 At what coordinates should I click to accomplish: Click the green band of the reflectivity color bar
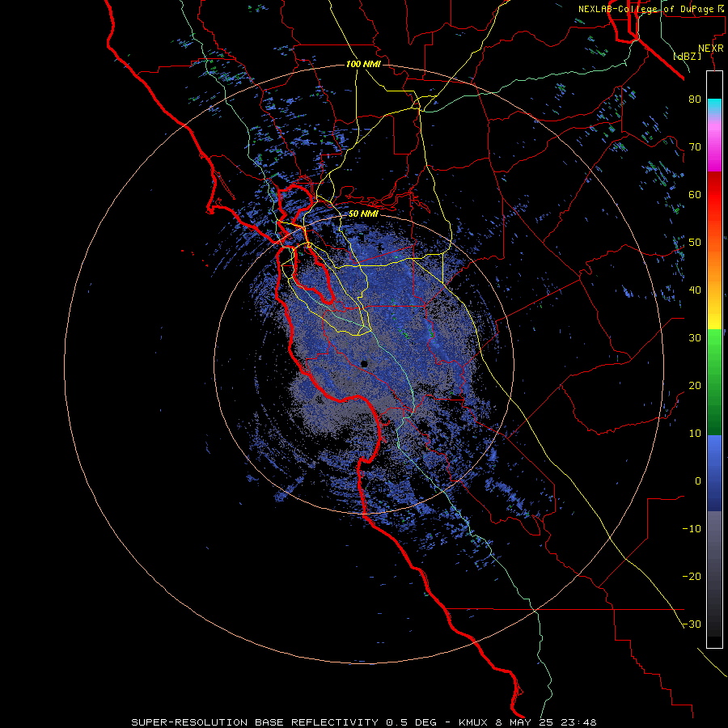714,382
